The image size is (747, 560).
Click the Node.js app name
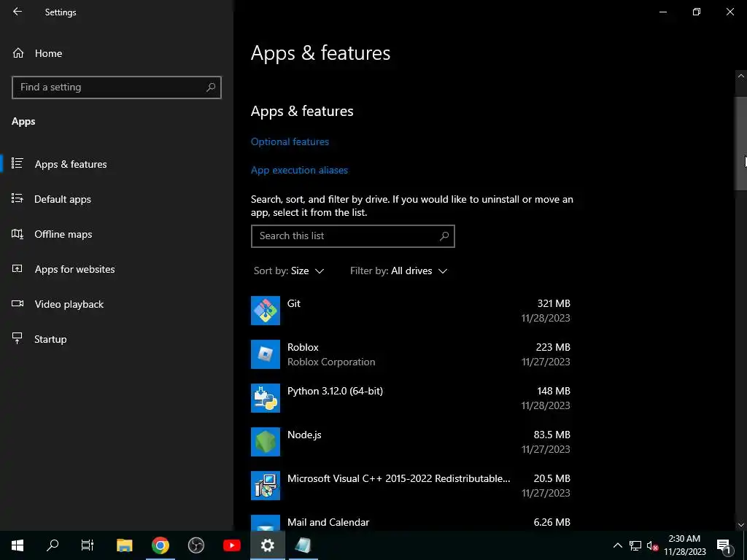pos(304,435)
